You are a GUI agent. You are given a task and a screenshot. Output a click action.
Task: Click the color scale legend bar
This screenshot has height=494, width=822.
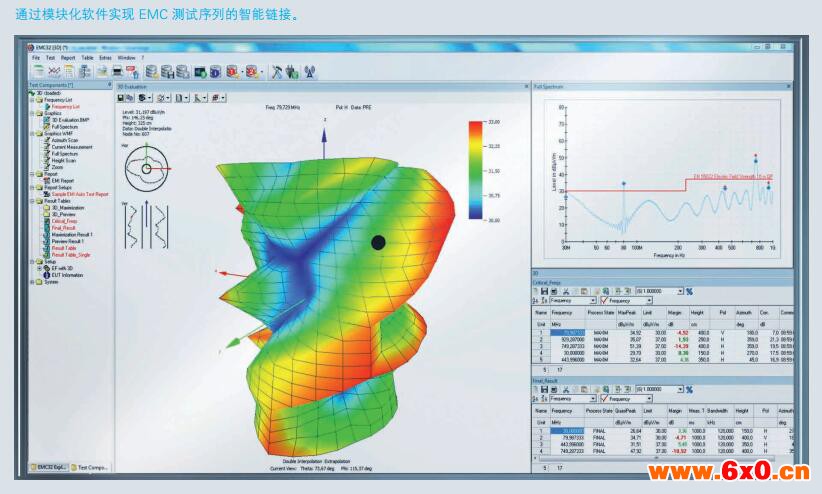point(475,170)
